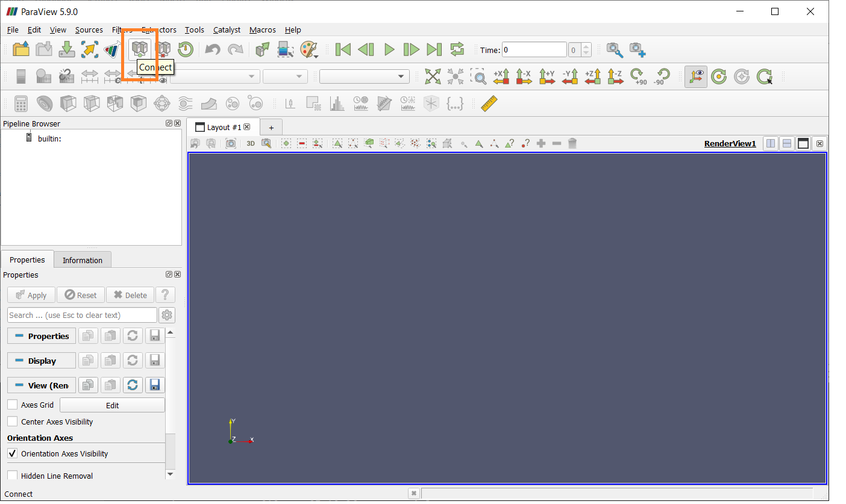Click the Open file folder icon
This screenshot has height=504, width=846.
(21, 49)
